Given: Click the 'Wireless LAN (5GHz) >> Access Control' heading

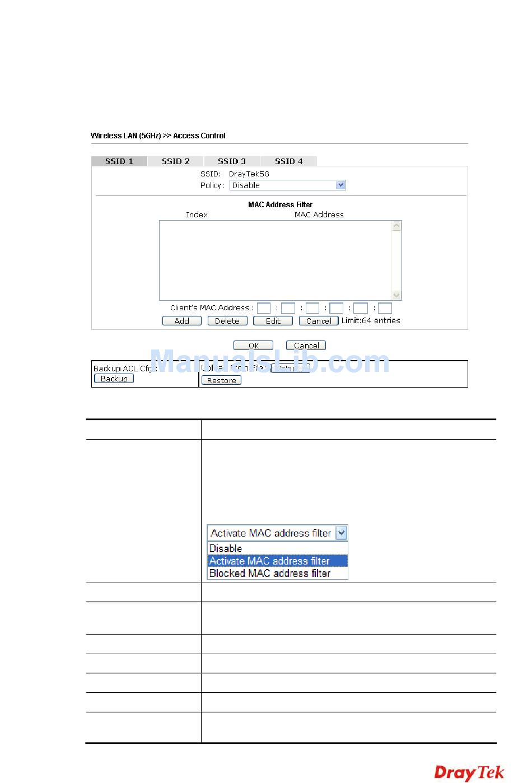Looking at the screenshot, I should click(158, 136).
